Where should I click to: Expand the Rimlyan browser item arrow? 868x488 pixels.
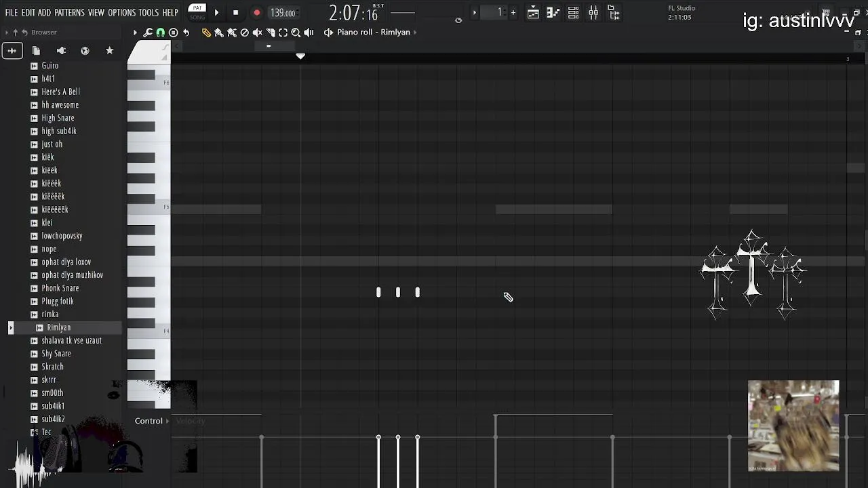11,328
